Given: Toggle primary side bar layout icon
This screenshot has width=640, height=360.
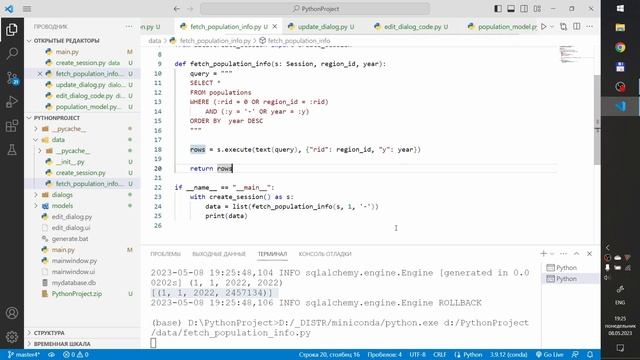Looking at the screenshot, I should point(498,9).
